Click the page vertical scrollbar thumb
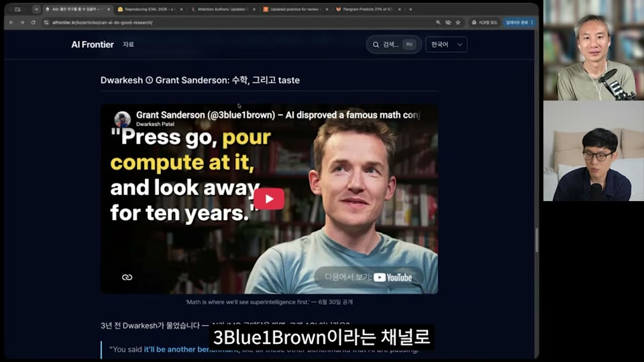 [x=537, y=240]
